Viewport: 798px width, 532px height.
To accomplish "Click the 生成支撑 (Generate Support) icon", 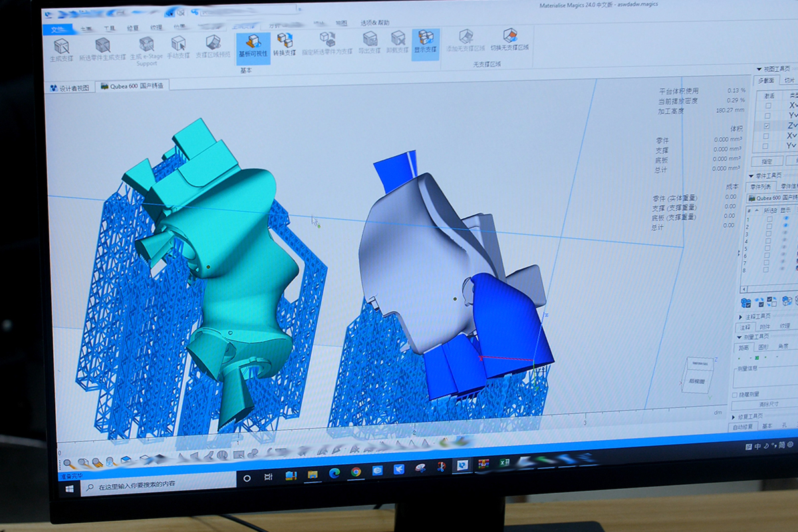I will point(61,47).
